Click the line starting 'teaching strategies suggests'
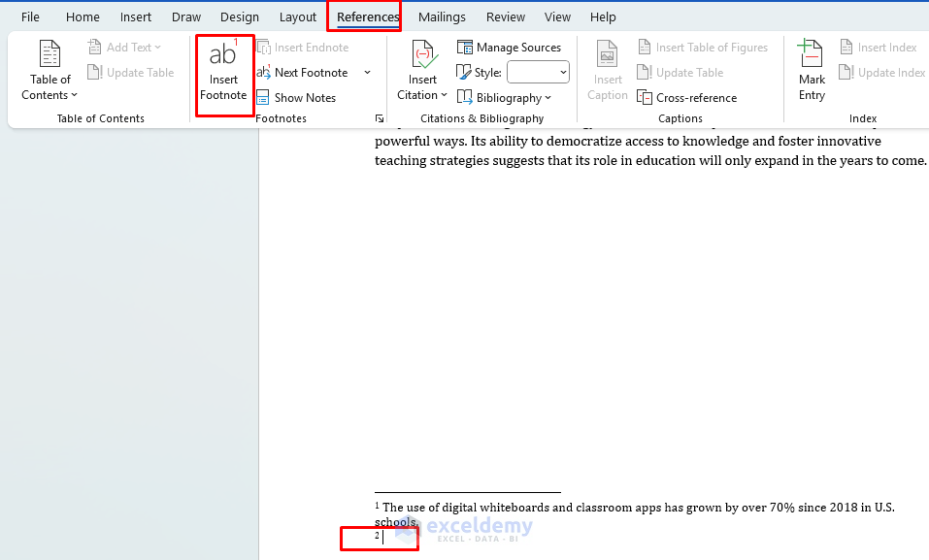The height and width of the screenshot is (560, 929). pyautogui.click(x=650, y=160)
